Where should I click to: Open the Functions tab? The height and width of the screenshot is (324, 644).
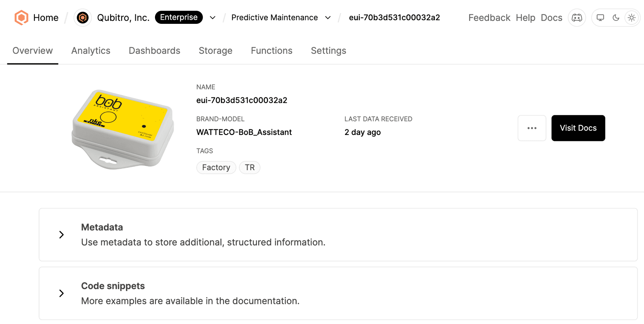click(271, 51)
